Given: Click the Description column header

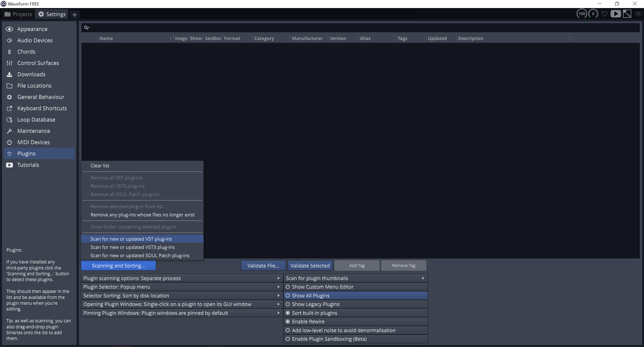Looking at the screenshot, I should click(513, 38).
